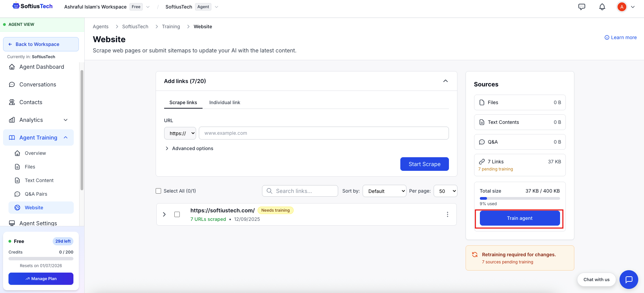Click the Conversations chat icon
This screenshot has width=644, height=293.
(12, 84)
